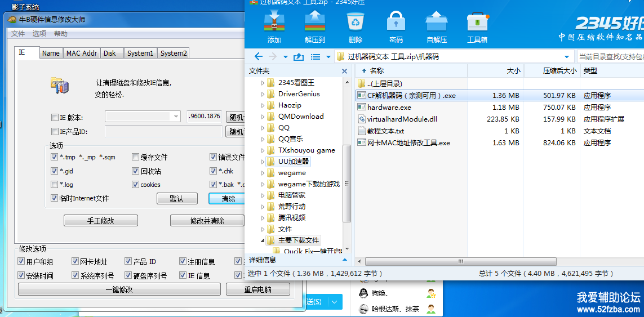Click the 哈根达斯、抹茶 contact avatar

pyautogui.click(x=363, y=309)
